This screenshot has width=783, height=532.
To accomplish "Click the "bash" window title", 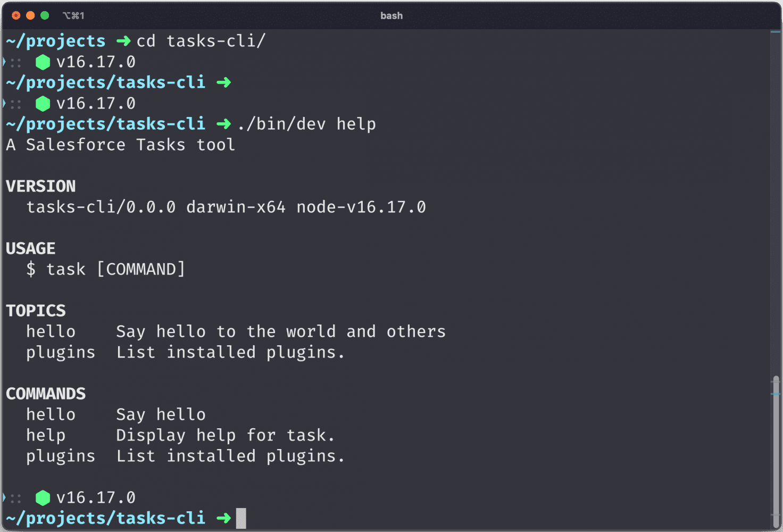I will (391, 16).
